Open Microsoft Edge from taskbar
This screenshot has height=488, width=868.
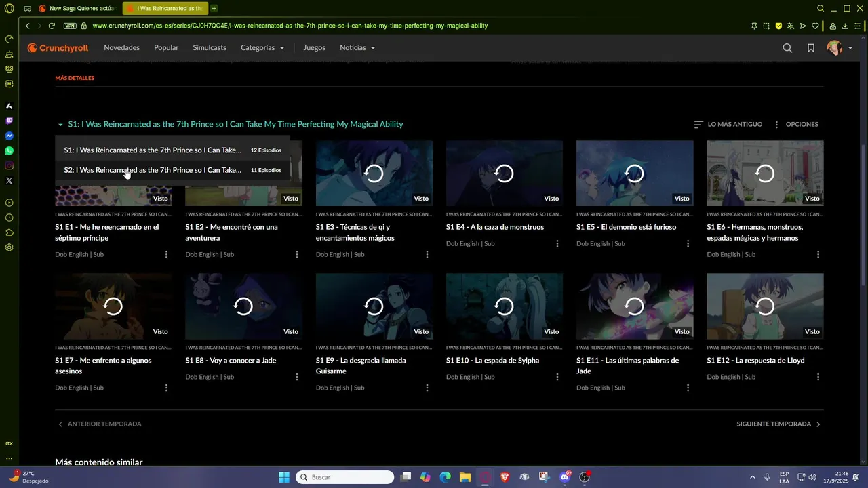[445, 477]
